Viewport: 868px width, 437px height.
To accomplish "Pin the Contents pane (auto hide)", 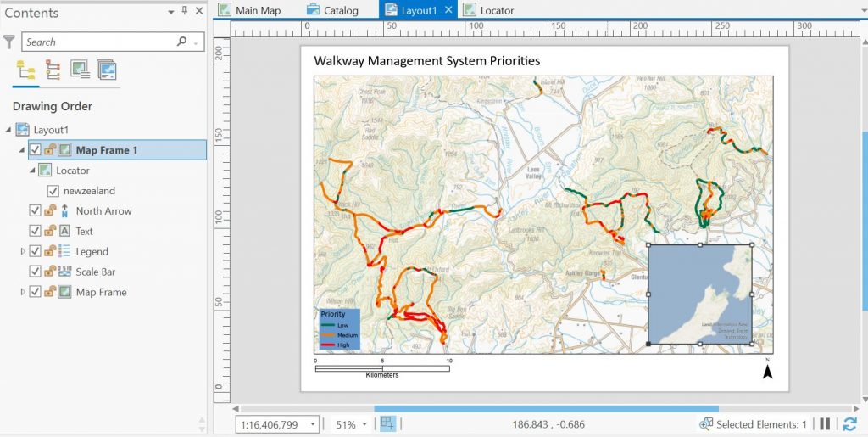I will (x=185, y=10).
